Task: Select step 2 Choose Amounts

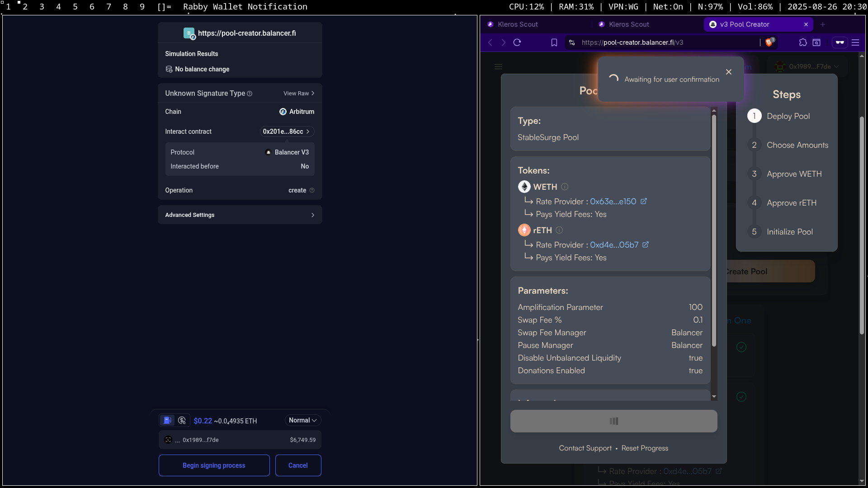Action: [x=788, y=145]
